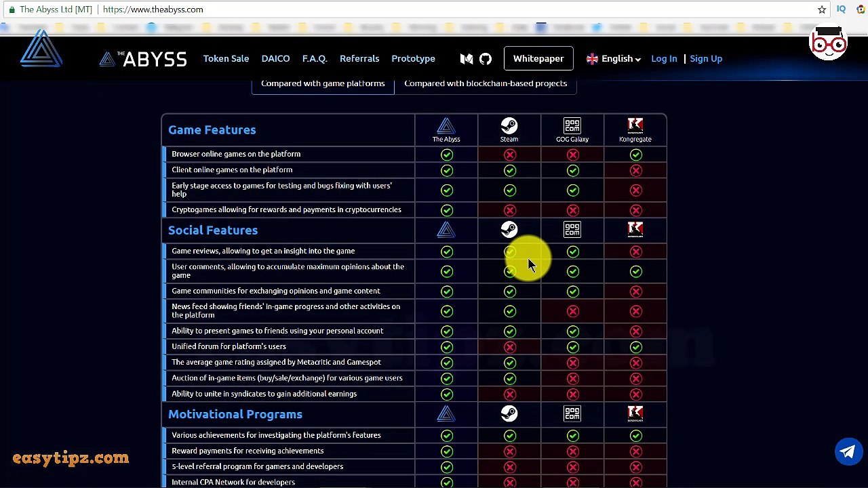Image resolution: width=868 pixels, height=488 pixels.
Task: Click Abyss check for 5-level referral program
Action: tap(447, 467)
